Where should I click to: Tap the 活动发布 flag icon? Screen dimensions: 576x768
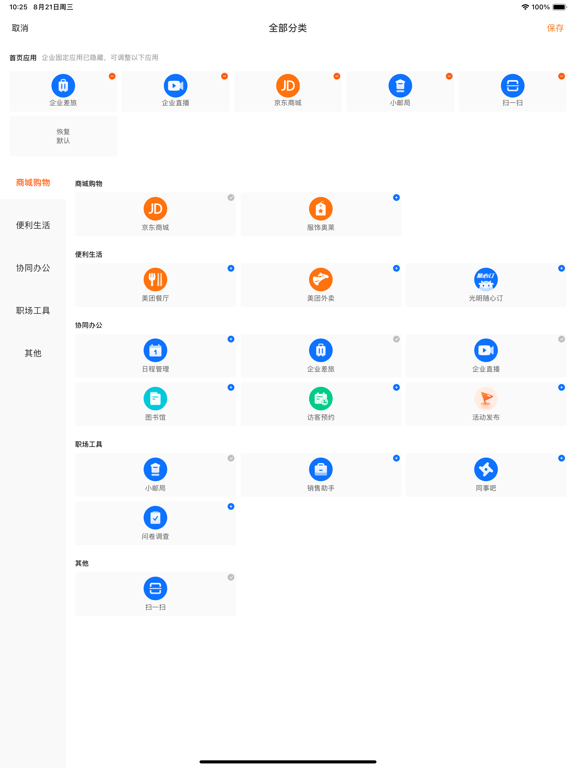pyautogui.click(x=486, y=399)
